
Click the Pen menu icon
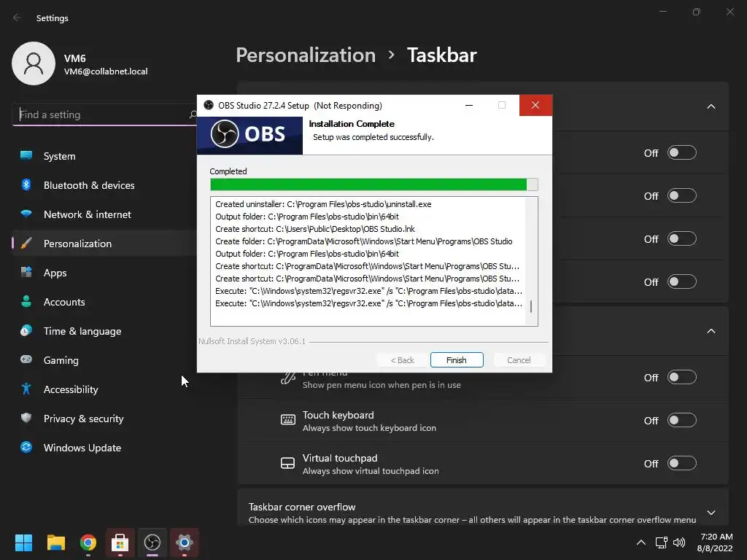click(x=287, y=378)
